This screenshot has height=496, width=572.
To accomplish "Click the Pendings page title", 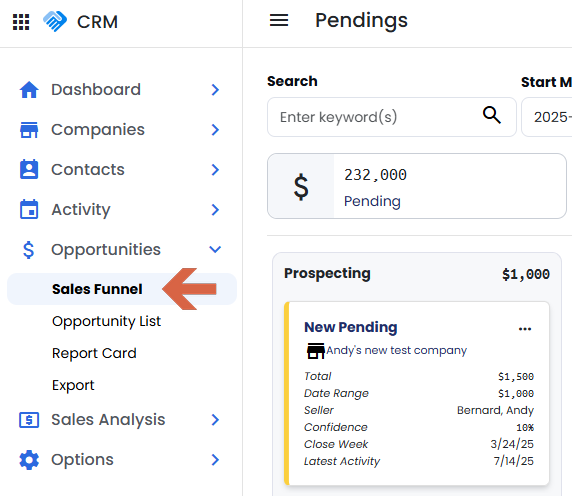I will 361,21.
